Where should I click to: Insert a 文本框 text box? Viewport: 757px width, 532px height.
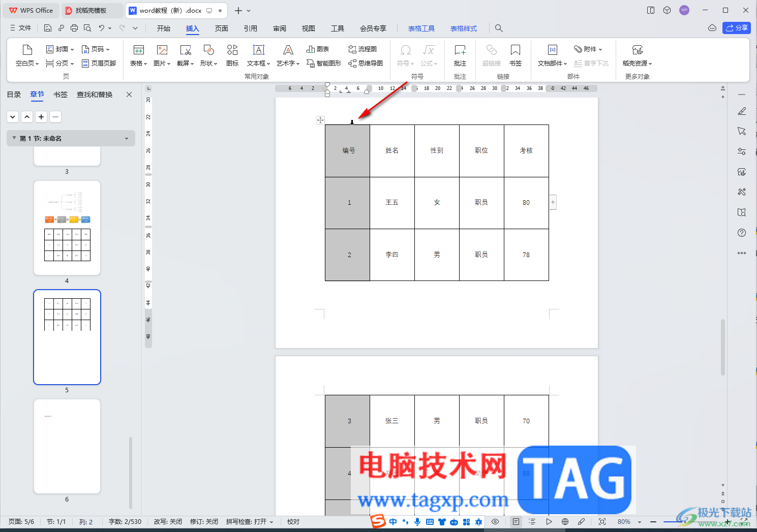(x=259, y=55)
